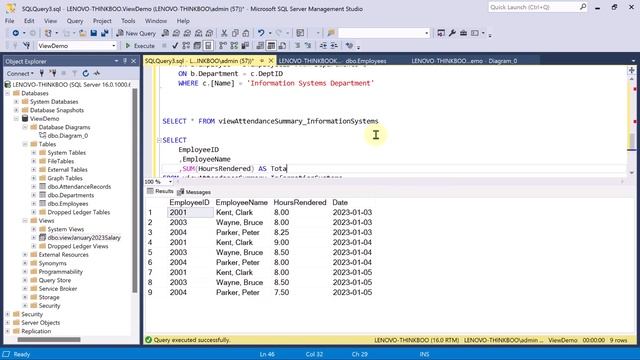Select dbo.Departments table in the tree
Screen dimensions: 640x360
(71, 195)
